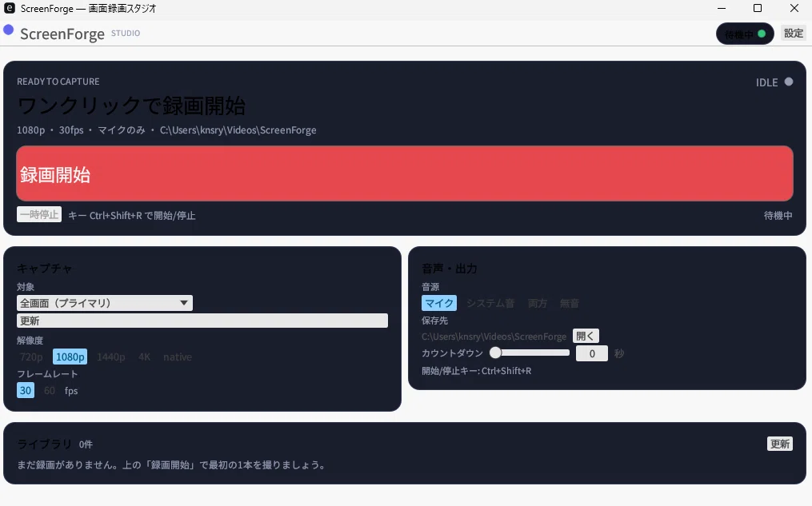812x506 pixels.
Task: Click the 音声・出力 panel heading
Action: tap(450, 268)
